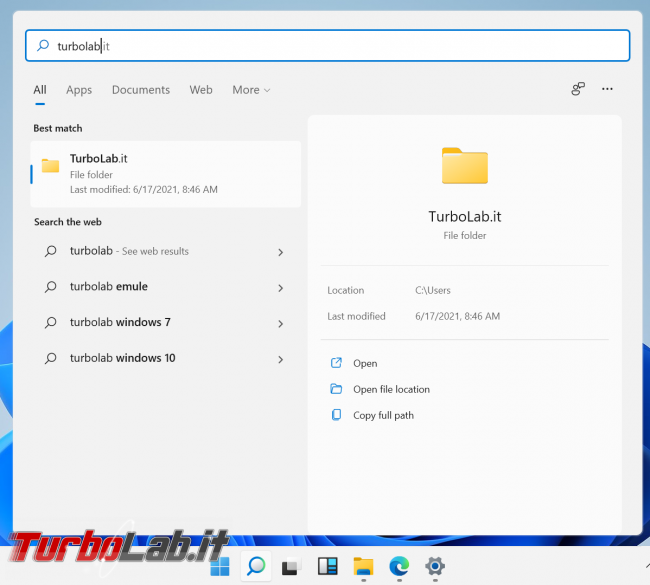Click the Open action's arrow icon
The width and height of the screenshot is (650, 585).
(336, 363)
